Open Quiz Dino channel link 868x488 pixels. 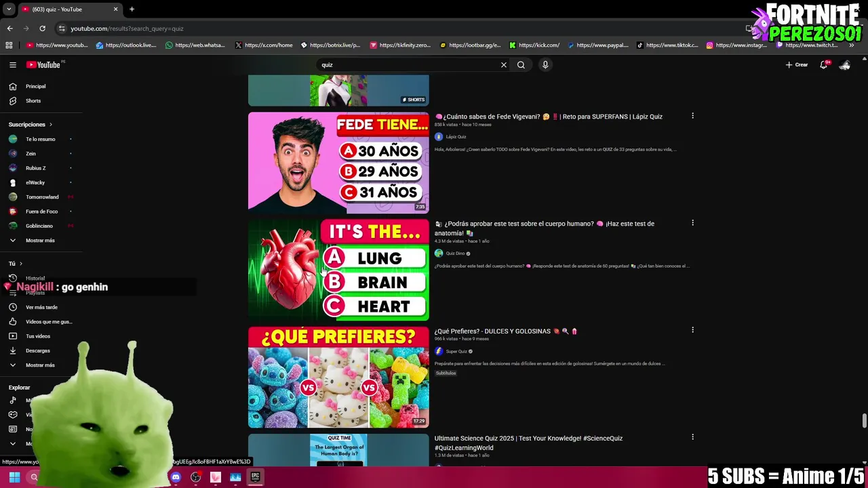[x=455, y=253]
